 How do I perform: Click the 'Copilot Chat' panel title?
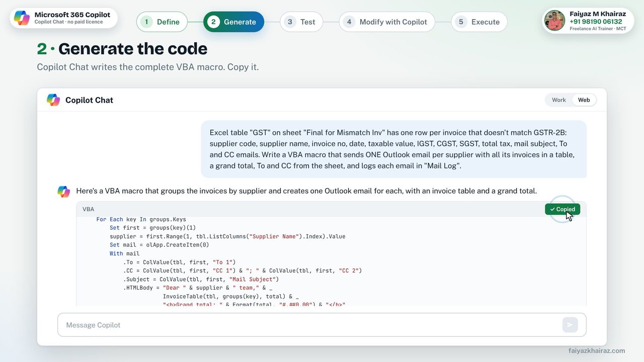click(x=89, y=100)
